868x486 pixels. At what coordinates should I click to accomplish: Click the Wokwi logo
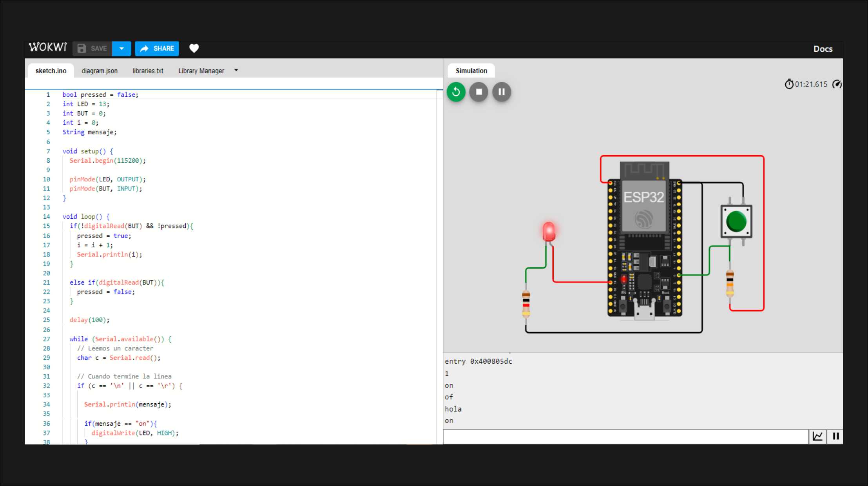pos(48,47)
